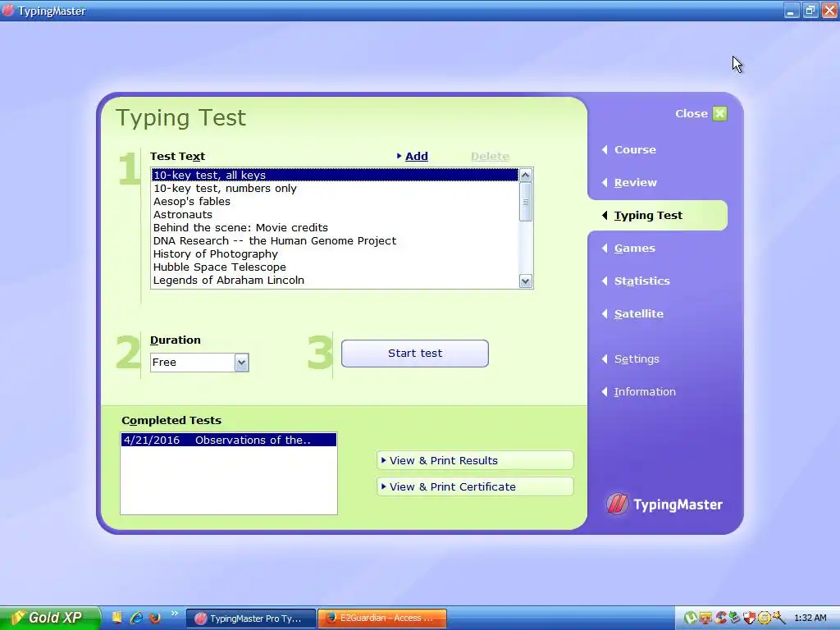The width and height of the screenshot is (840, 630).
Task: Select 'Hubble Space Telescope' test text
Action: (x=335, y=267)
